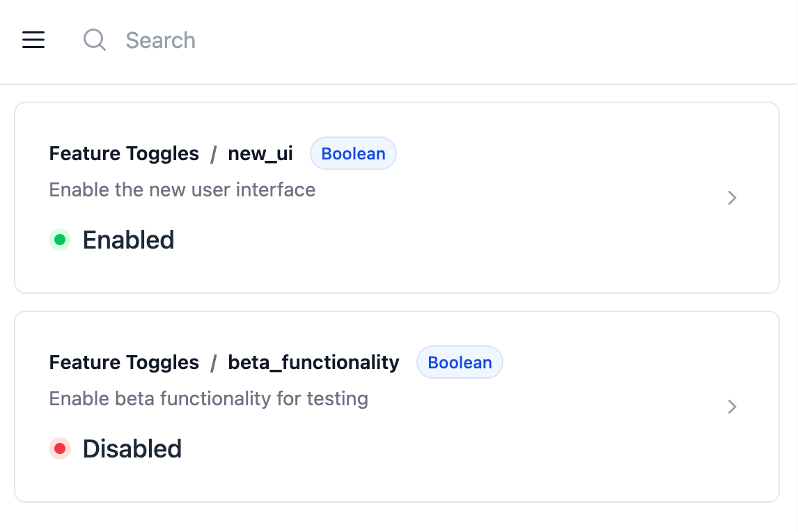Open Feature Toggles breadcrumb in beta_functionality row
The height and width of the screenshot is (532, 798).
[x=124, y=362]
